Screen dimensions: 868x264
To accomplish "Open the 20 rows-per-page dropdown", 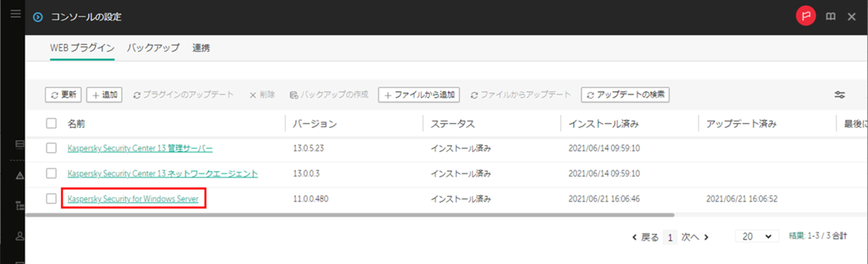I will click(x=757, y=237).
